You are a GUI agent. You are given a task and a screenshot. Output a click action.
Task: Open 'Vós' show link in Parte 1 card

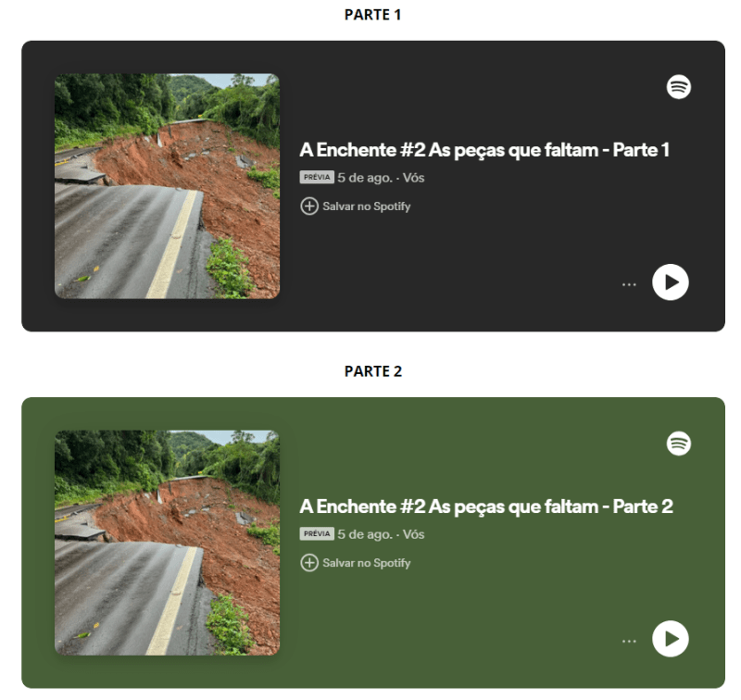[413, 178]
